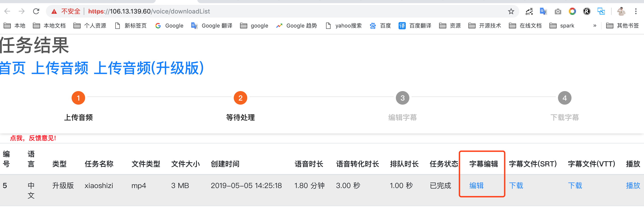Open the Google 趋势 bookmark
The height and width of the screenshot is (207, 644).
pyautogui.click(x=297, y=25)
